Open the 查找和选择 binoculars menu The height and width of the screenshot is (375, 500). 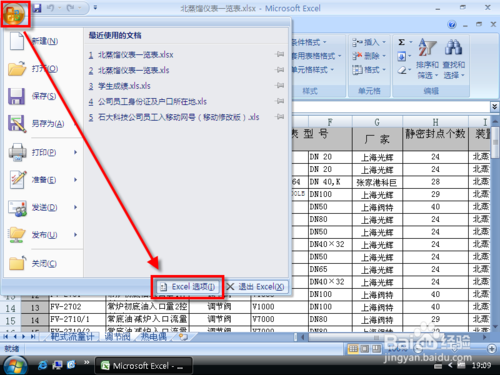(x=454, y=59)
